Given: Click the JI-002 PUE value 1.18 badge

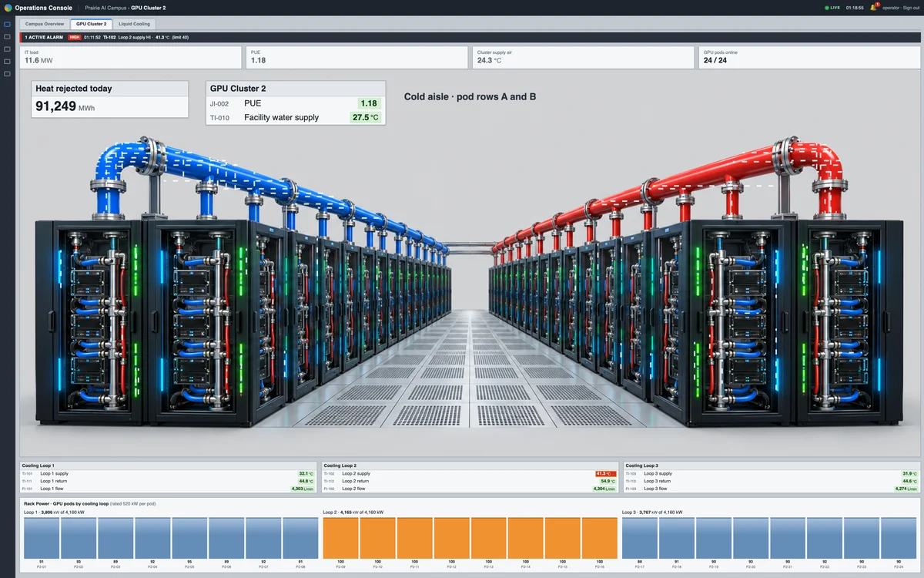Looking at the screenshot, I should [x=369, y=103].
